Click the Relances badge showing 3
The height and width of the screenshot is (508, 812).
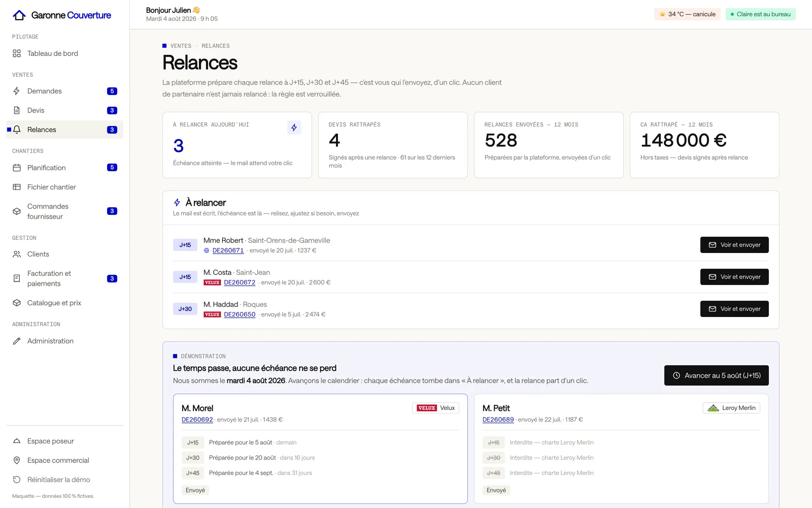112,130
